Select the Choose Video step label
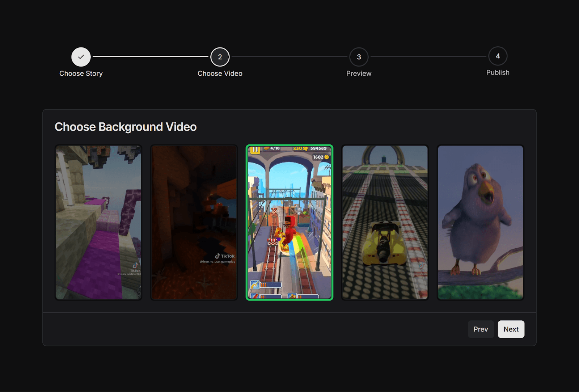Screen dimensions: 579x392 [x=220, y=73]
